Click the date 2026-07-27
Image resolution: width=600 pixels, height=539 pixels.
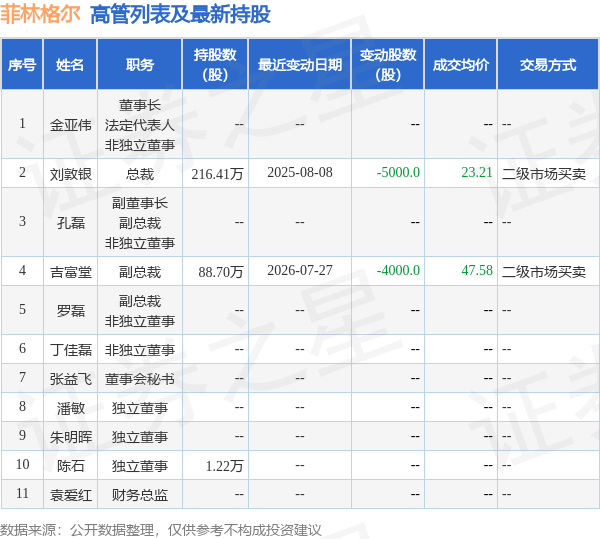[x=300, y=270]
